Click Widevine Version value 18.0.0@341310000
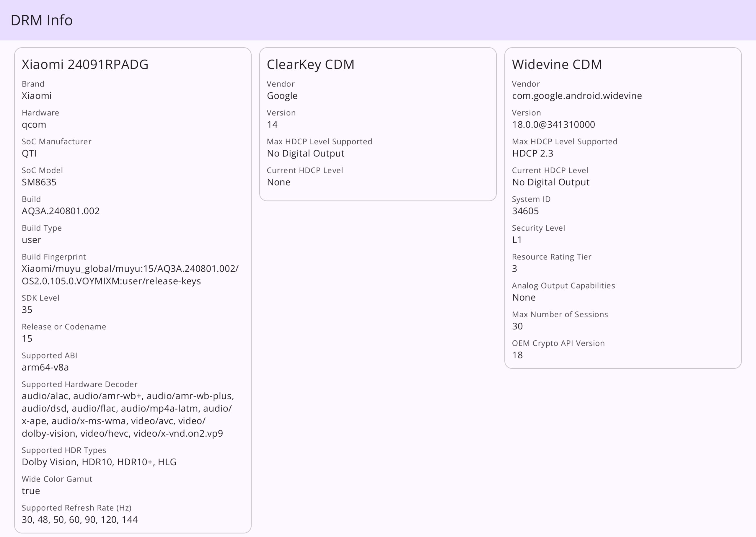 pos(553,125)
